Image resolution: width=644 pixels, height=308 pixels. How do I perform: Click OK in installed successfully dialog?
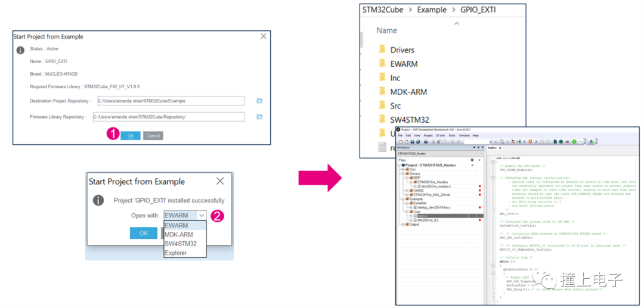click(x=143, y=233)
